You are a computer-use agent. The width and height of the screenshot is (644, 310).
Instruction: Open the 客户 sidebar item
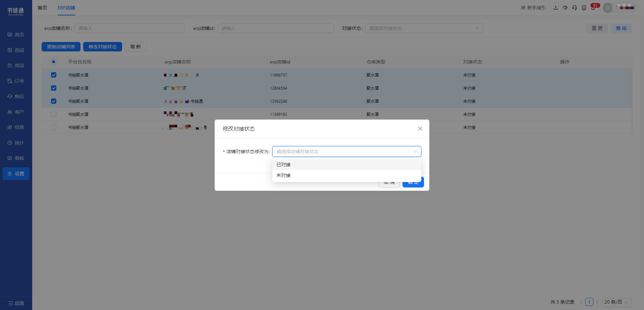point(16,112)
